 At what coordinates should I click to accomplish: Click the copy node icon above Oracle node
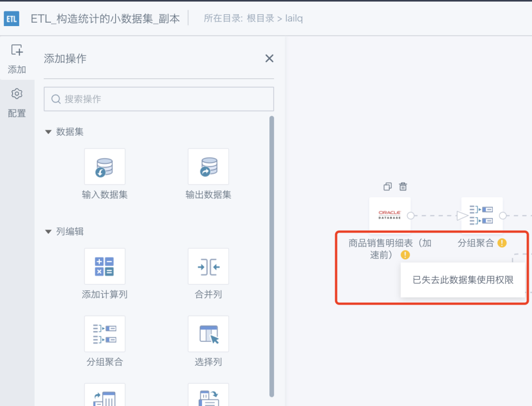pos(387,187)
